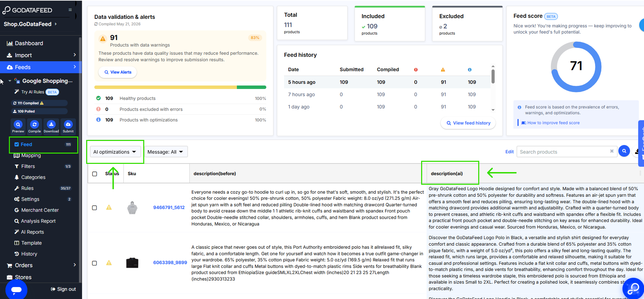This screenshot has width=644, height=299.
Task: Check the box for SKU 6063398_9899
Action: tap(95, 263)
